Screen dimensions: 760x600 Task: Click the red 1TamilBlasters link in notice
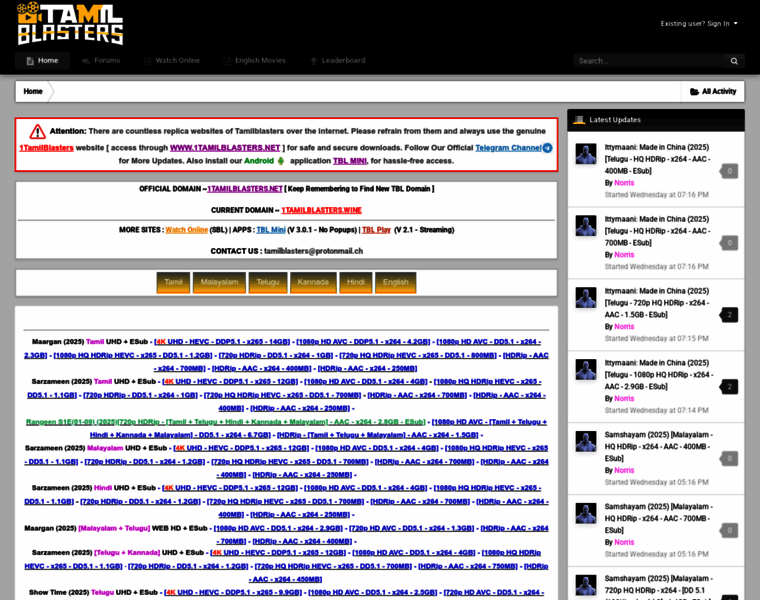[x=47, y=148]
